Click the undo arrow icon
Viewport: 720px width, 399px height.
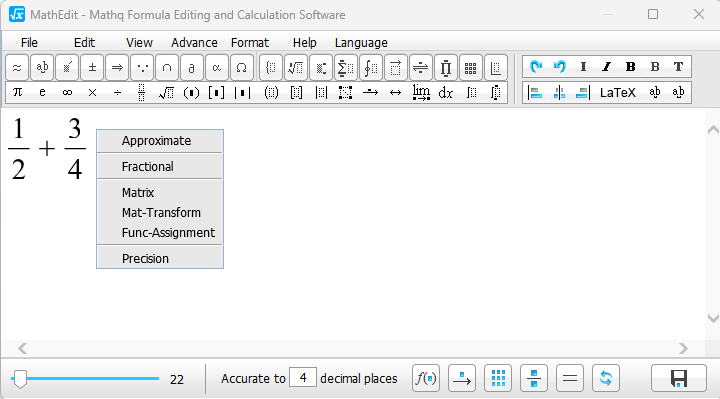pyautogui.click(x=560, y=67)
